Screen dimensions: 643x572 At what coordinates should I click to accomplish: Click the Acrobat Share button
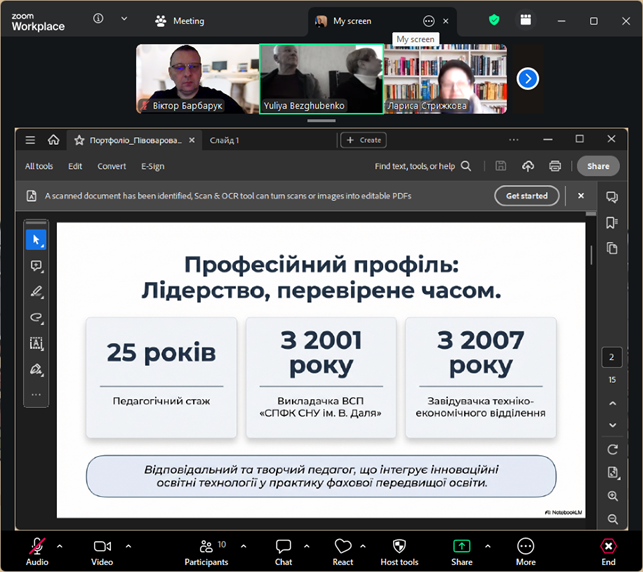click(x=598, y=166)
